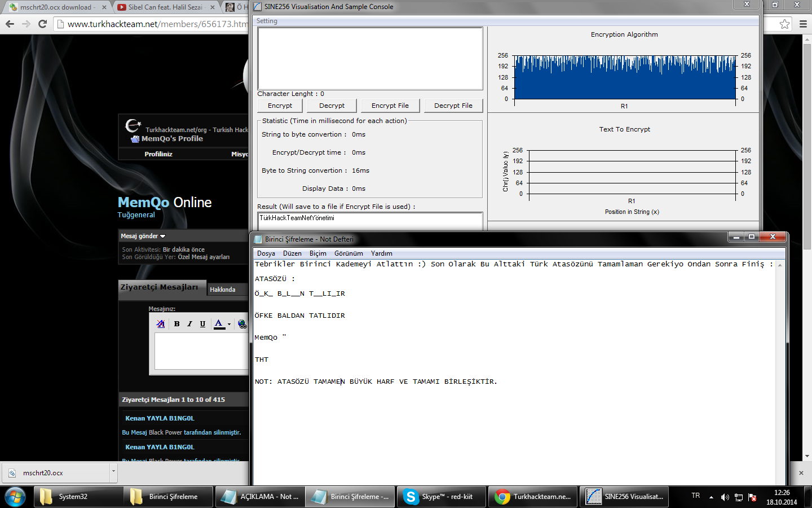Click the 'ATASÖZÜ :' line in Notepad
This screenshot has height=508, width=812.
pyautogui.click(x=275, y=279)
